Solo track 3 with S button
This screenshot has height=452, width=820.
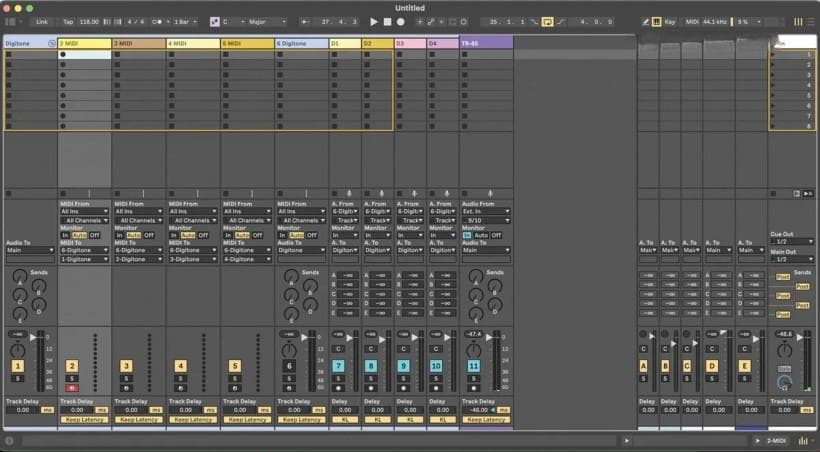click(126, 378)
